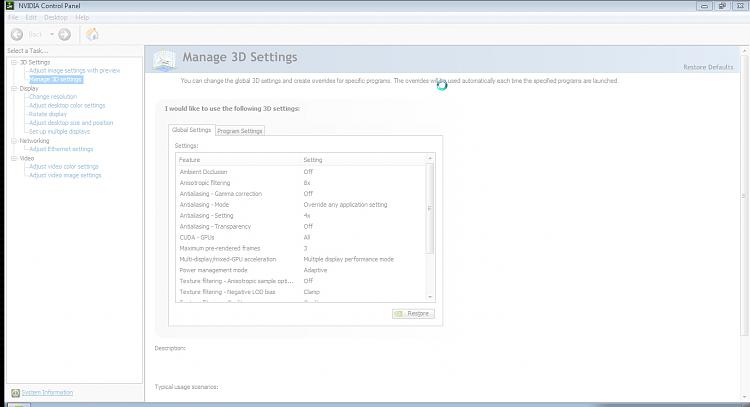The height and width of the screenshot is (407, 750).
Task: Open the Desktop menu
Action: coord(55,18)
